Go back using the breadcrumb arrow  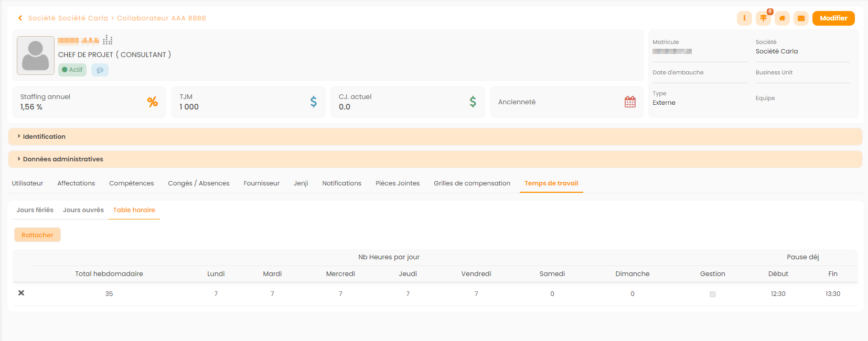point(20,18)
